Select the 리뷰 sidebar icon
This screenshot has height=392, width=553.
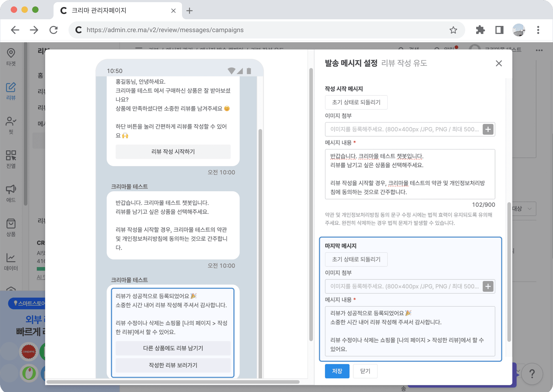[11, 91]
